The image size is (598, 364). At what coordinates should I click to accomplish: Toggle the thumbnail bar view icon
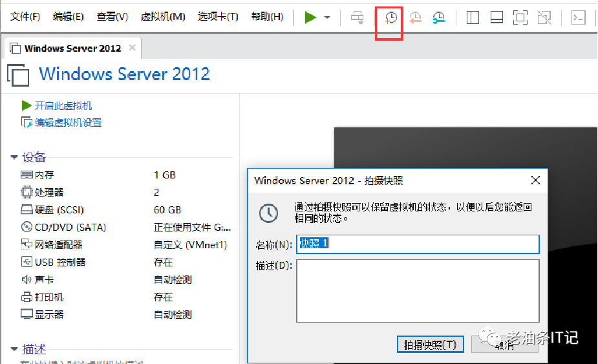click(497, 17)
